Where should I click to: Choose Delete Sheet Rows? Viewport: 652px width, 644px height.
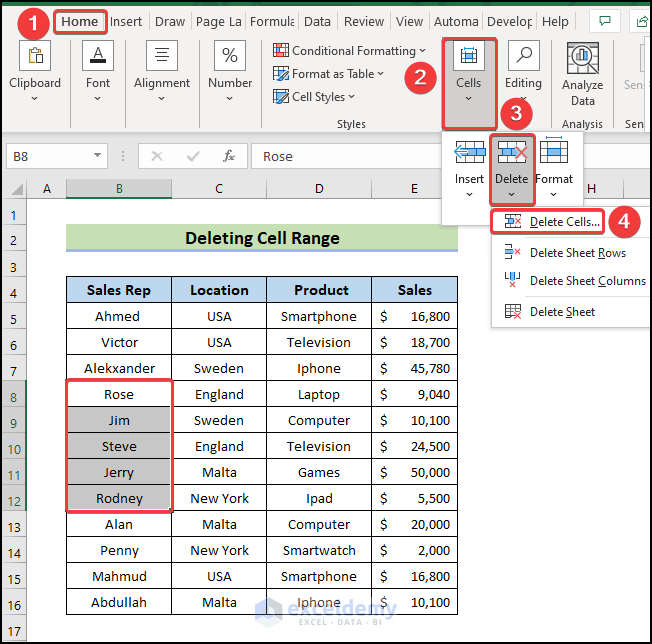coord(570,253)
